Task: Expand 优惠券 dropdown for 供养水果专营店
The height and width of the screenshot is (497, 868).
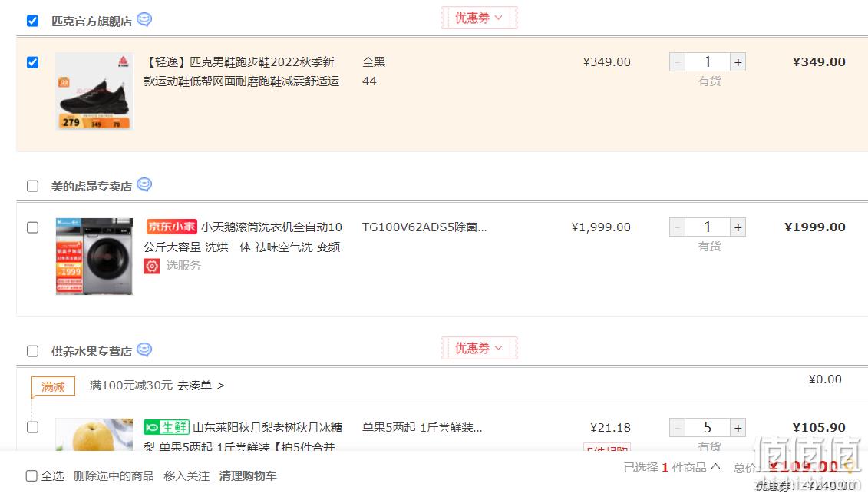Action: [x=479, y=348]
